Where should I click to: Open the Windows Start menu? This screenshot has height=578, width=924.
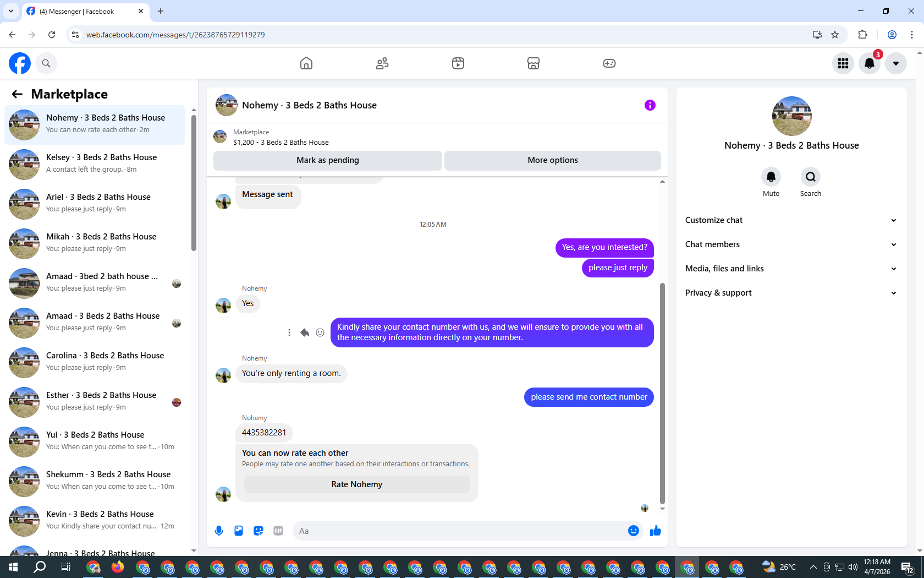(x=13, y=567)
